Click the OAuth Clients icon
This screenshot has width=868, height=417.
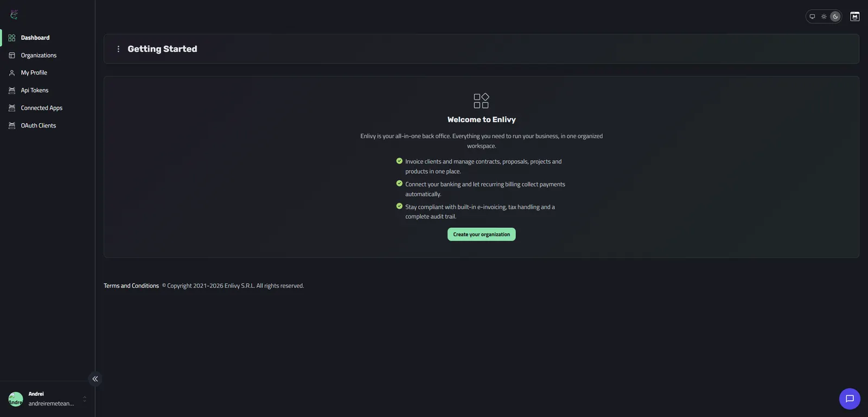click(x=12, y=125)
